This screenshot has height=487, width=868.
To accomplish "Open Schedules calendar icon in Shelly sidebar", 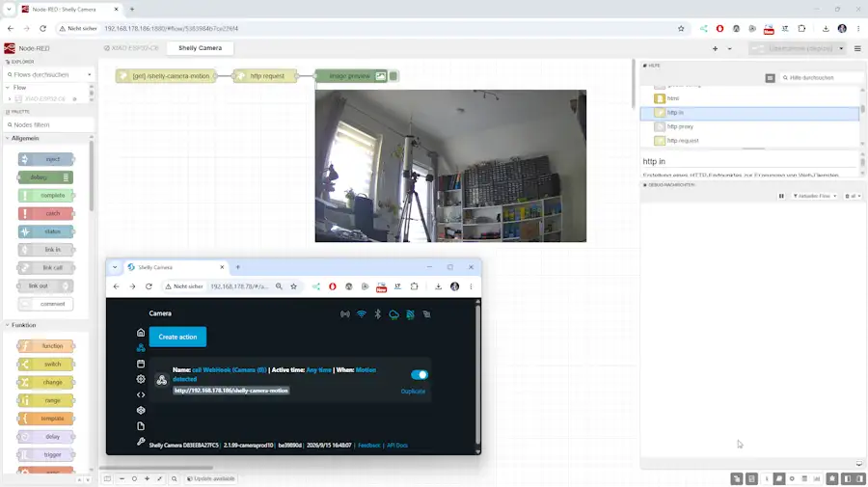I will 141,364.
